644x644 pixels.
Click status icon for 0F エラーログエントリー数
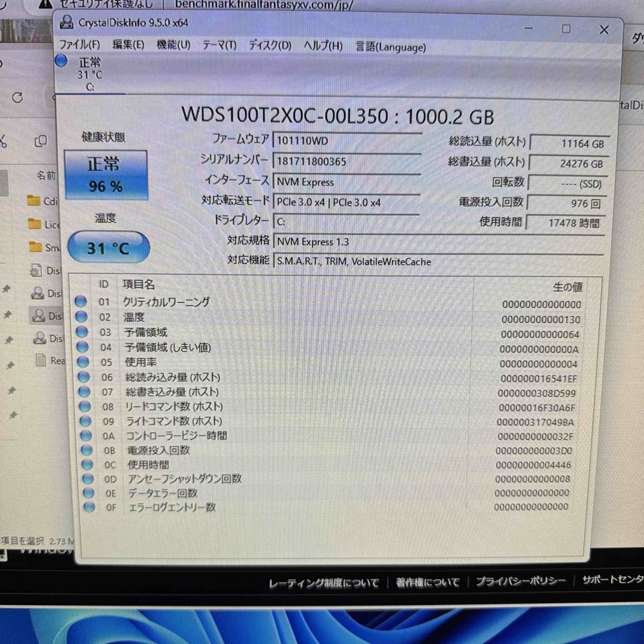pyautogui.click(x=89, y=507)
